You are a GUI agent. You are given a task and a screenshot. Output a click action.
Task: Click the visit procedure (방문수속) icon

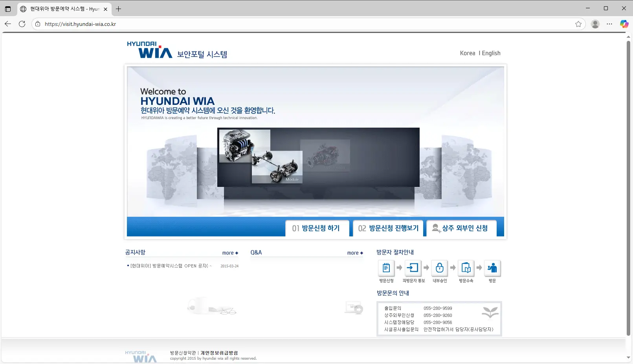click(x=466, y=268)
